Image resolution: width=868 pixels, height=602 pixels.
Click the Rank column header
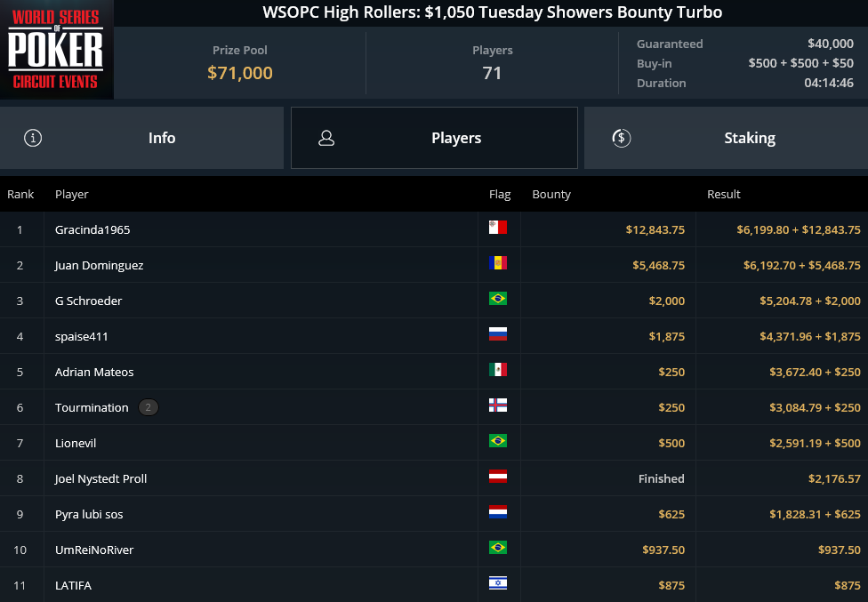pos(20,194)
